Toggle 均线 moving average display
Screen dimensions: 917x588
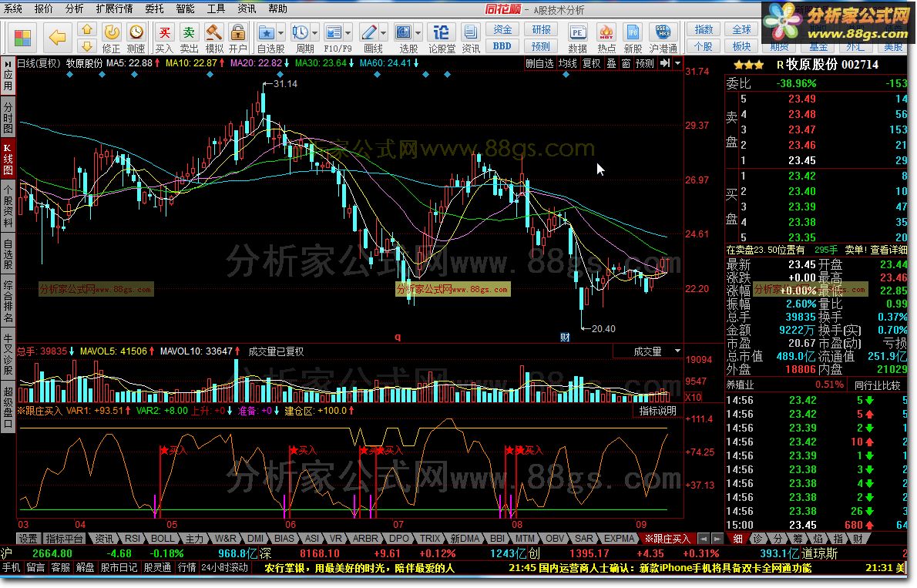click(567, 63)
